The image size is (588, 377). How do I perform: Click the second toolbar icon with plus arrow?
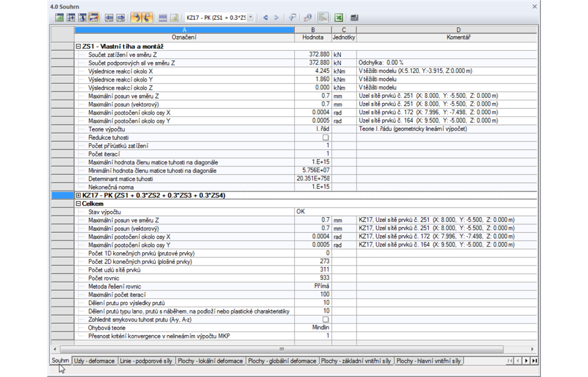tap(71, 18)
